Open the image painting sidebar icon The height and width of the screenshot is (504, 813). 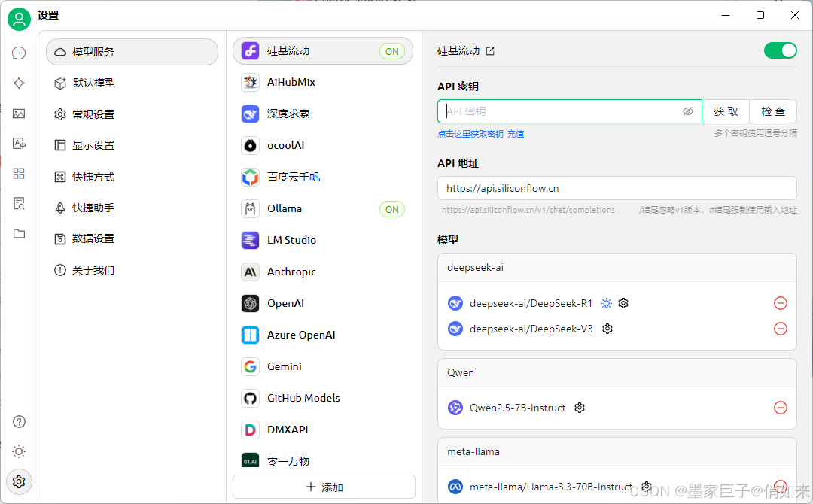(x=19, y=114)
